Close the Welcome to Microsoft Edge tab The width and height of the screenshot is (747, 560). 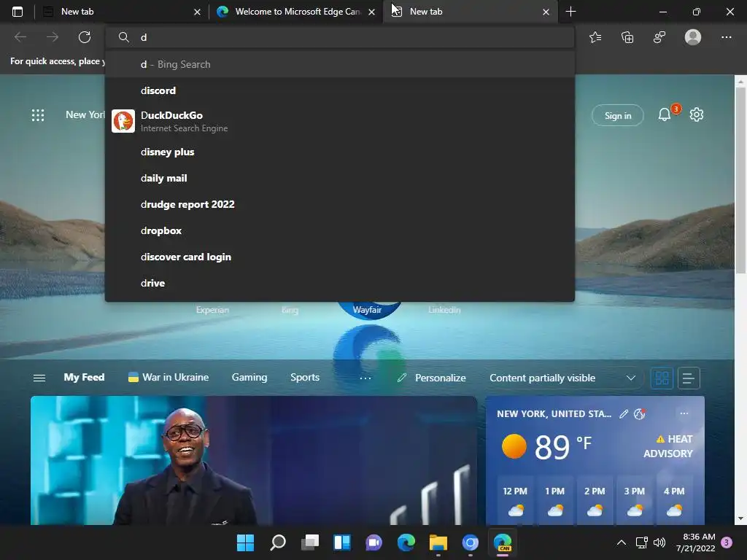point(371,12)
